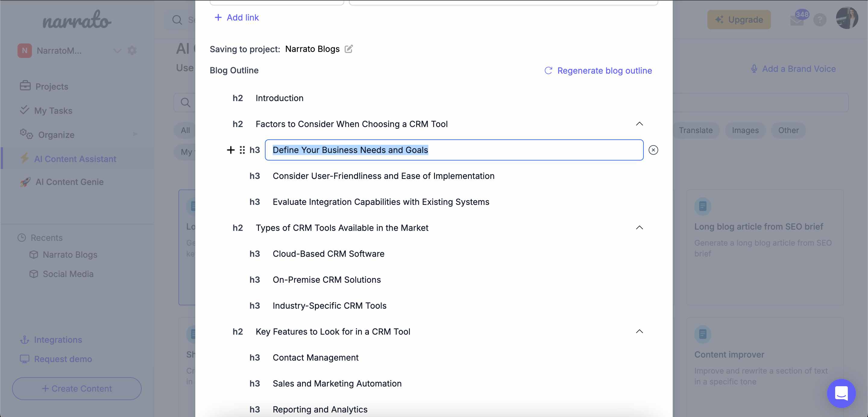Collapse 'Types of CRM Tools Available' section

[x=639, y=228]
